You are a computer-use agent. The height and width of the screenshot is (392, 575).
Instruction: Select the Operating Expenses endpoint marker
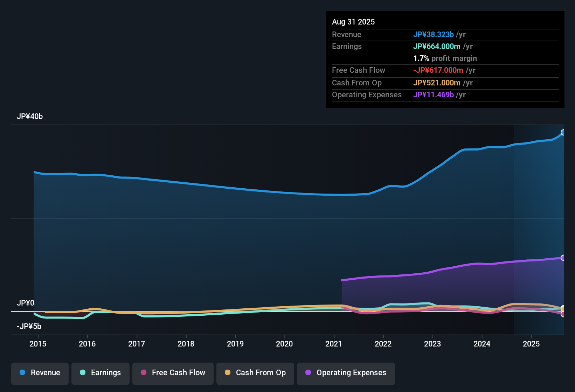pyautogui.click(x=563, y=258)
